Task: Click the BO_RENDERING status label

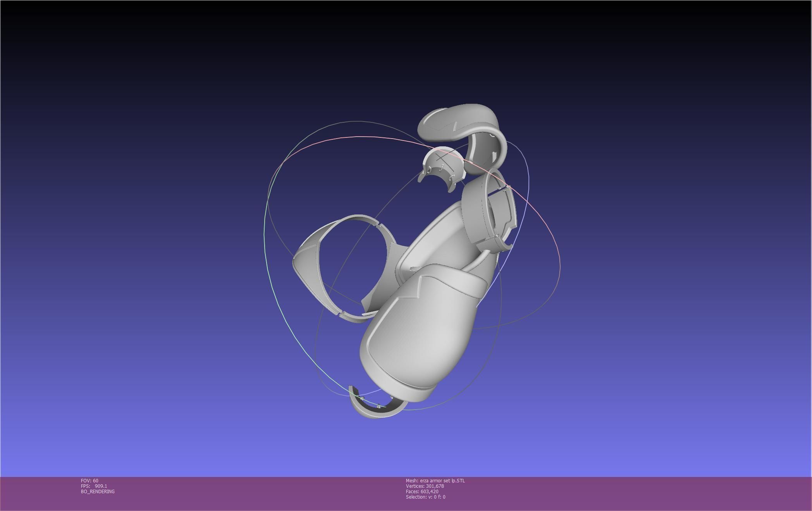Action: click(x=98, y=492)
